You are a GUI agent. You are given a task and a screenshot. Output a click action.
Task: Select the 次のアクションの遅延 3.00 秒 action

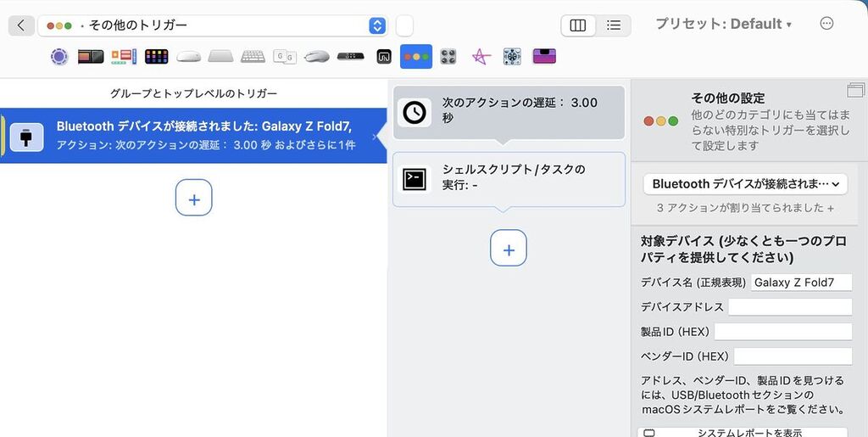coord(509,111)
